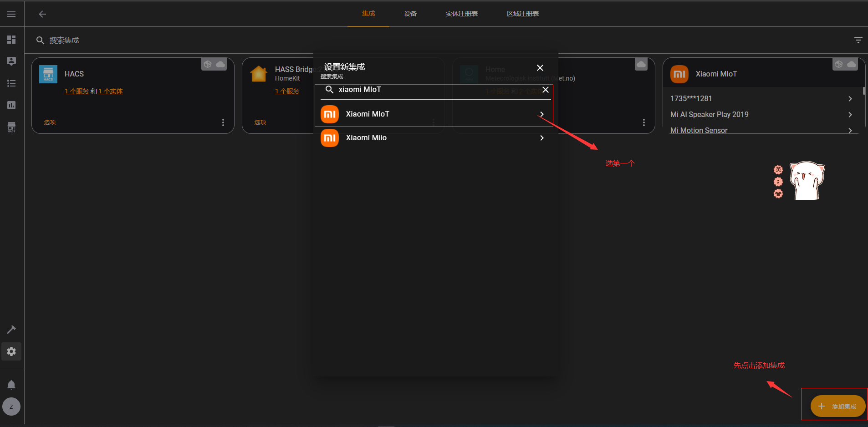
Task: Open the user profile avatar
Action: [11, 407]
